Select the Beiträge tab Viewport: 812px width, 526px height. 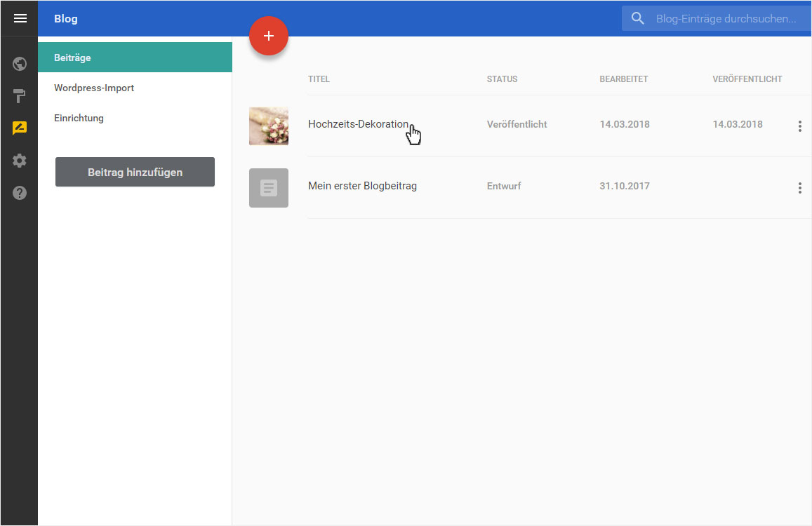point(135,58)
